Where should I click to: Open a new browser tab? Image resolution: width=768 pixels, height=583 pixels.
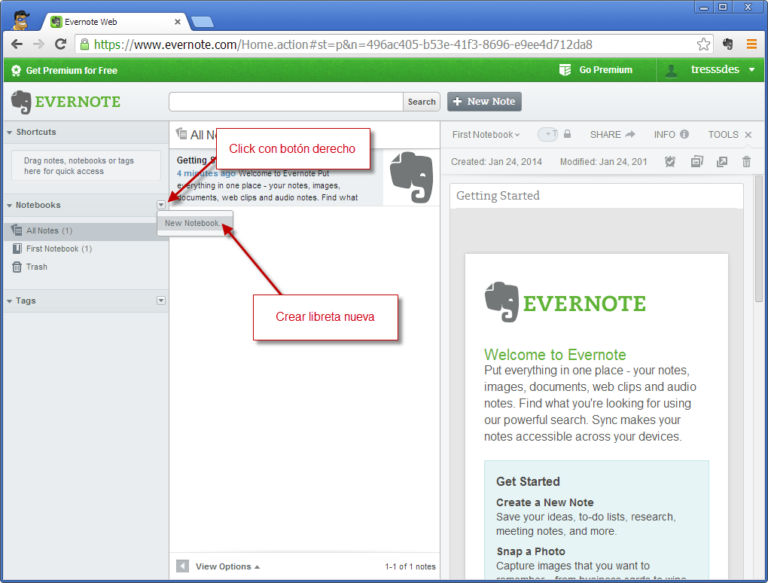tap(202, 22)
